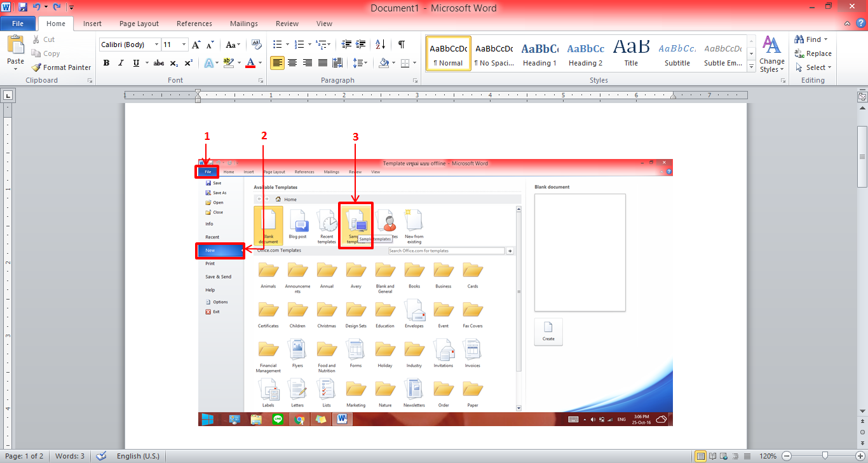Screen dimensions: 868x463
Task: Apply the No Spacing style
Action: tap(494, 53)
